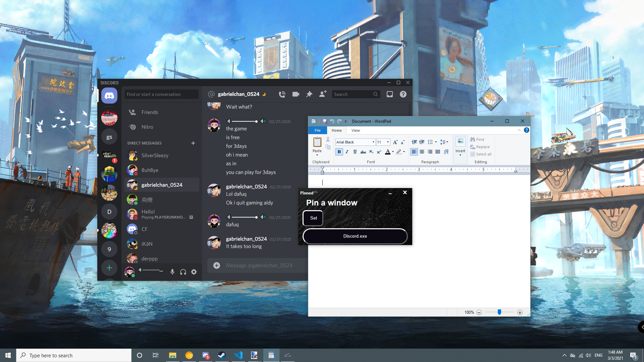Open the File menu in WordPad

(x=317, y=130)
